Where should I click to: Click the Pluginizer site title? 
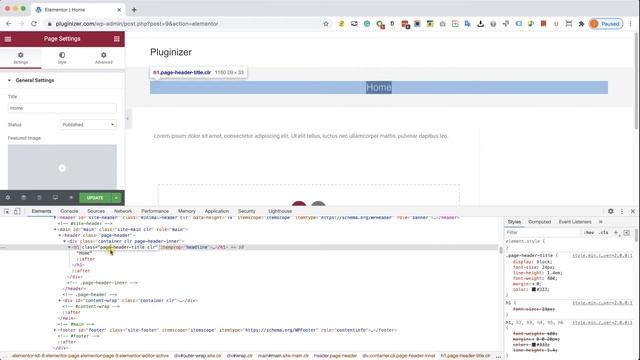(171, 52)
